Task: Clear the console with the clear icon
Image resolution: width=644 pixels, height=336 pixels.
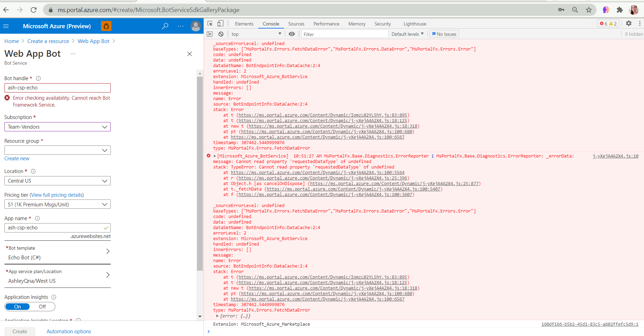Action: (x=221, y=34)
